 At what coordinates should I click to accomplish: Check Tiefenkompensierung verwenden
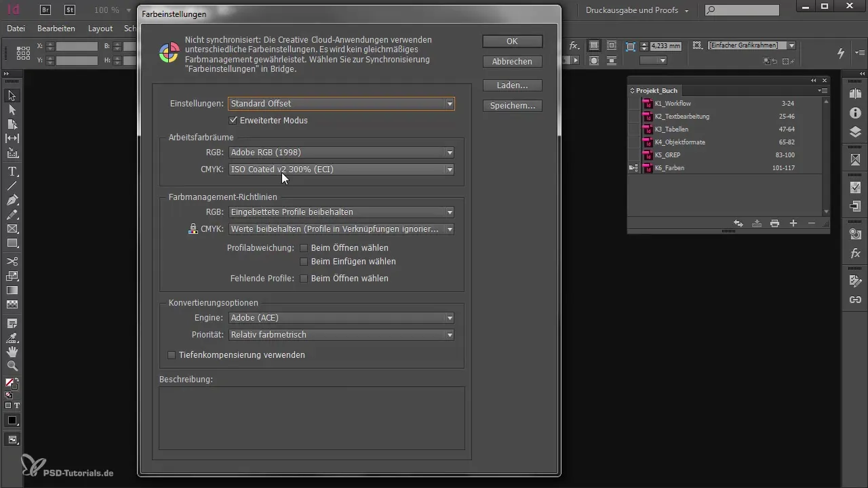pyautogui.click(x=172, y=355)
